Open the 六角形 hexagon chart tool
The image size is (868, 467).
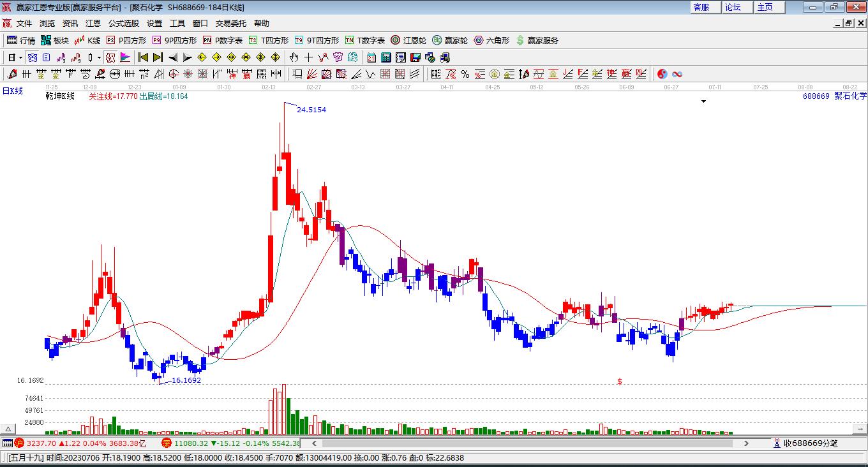491,40
